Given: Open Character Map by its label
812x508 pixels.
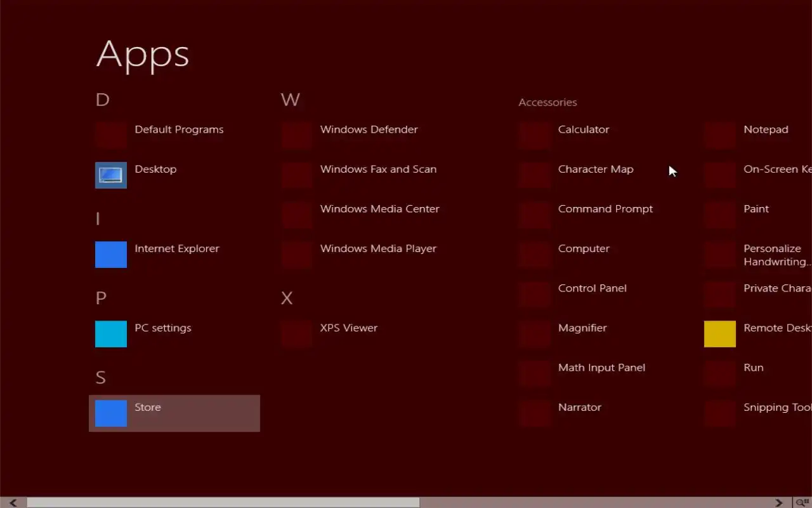Looking at the screenshot, I should tap(596, 170).
